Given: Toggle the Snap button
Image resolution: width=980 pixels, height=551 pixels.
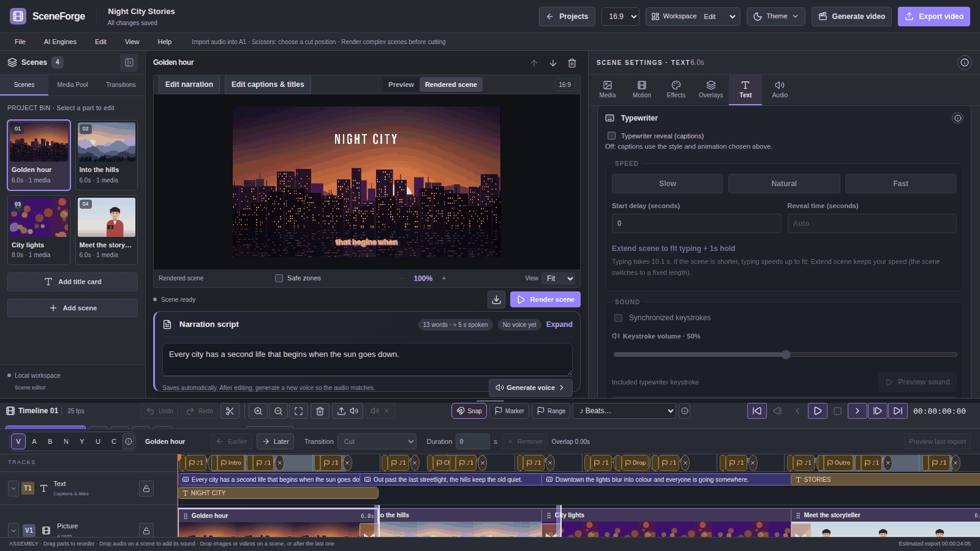Looking at the screenshot, I should (x=469, y=411).
